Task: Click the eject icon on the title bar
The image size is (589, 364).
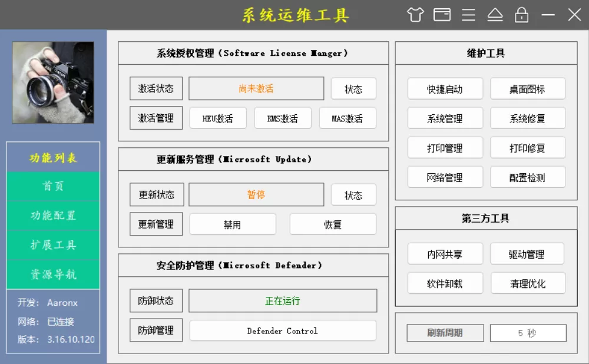Action: click(x=495, y=15)
